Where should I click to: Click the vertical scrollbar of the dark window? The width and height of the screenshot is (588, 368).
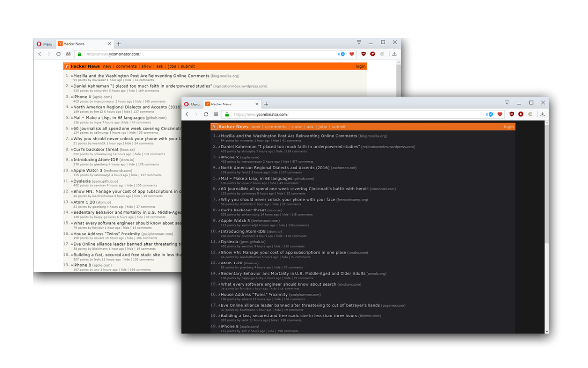[x=547, y=221]
